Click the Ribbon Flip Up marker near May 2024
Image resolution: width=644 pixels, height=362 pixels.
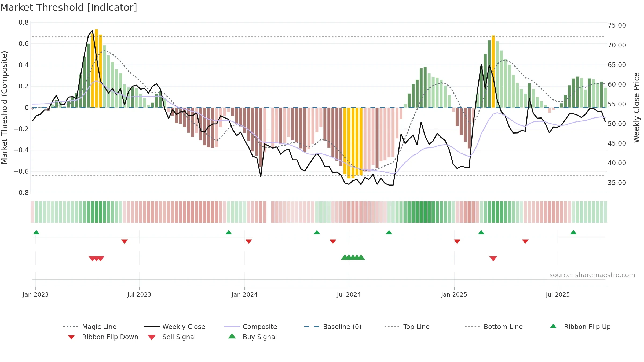tap(317, 232)
